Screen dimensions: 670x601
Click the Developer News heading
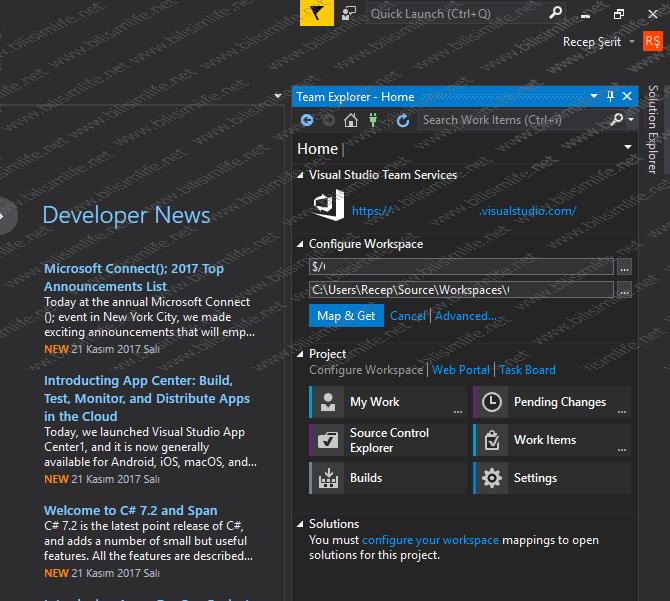pyautogui.click(x=126, y=215)
